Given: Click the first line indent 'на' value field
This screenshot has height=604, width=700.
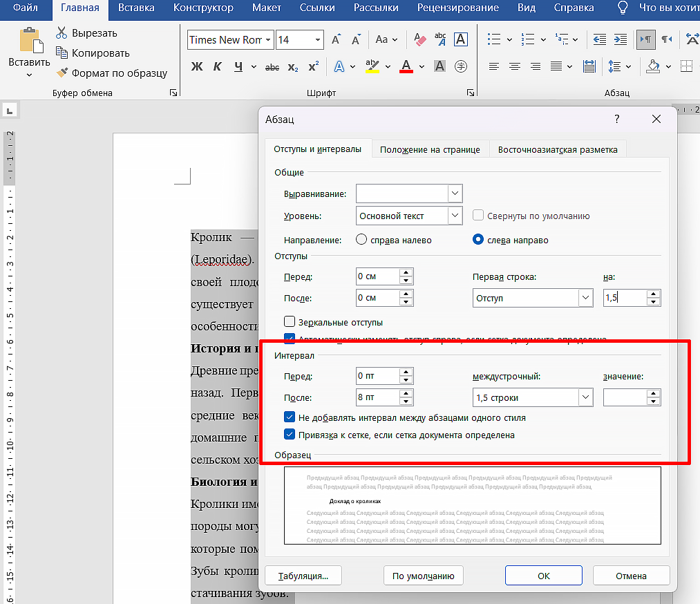Looking at the screenshot, I should tap(625, 298).
